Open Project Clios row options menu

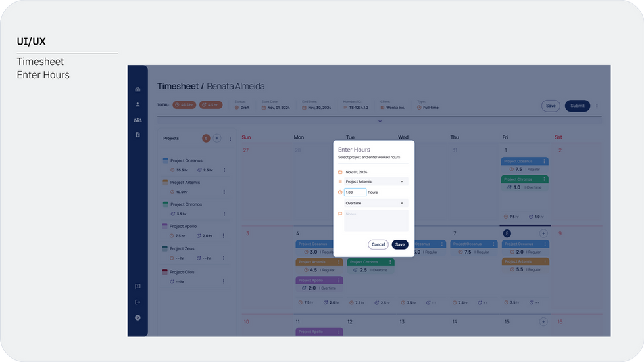[224, 281]
